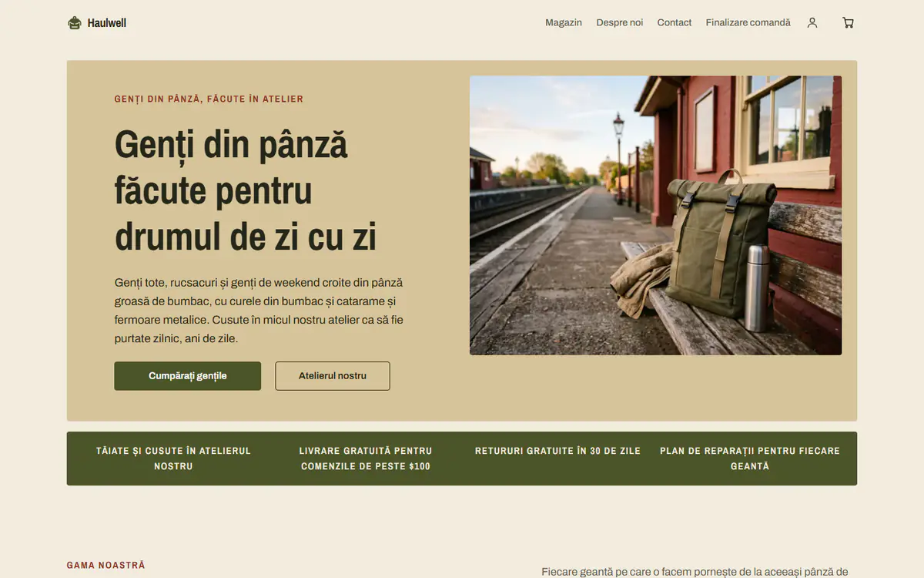Click the backpack on bench hero photo
924x578 pixels.
click(655, 215)
